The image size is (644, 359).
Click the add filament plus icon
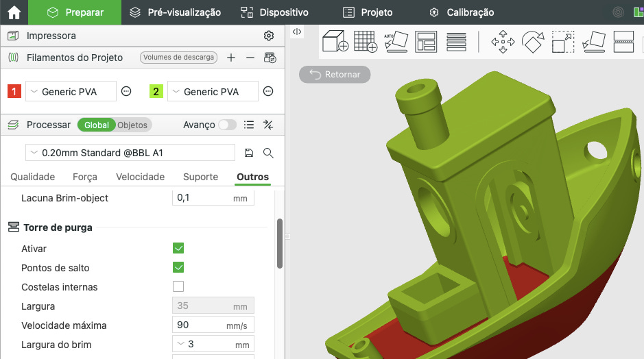(231, 58)
